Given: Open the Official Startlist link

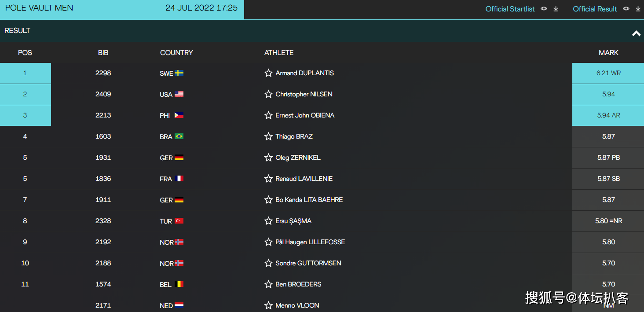Looking at the screenshot, I should pos(510,9).
